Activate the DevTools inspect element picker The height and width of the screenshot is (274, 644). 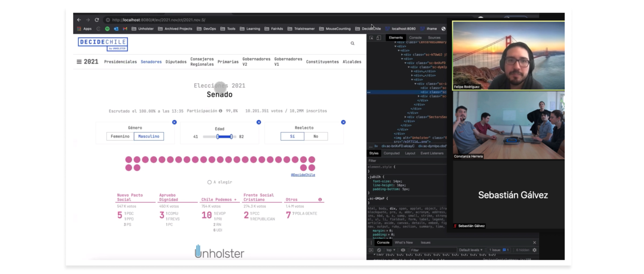[371, 38]
